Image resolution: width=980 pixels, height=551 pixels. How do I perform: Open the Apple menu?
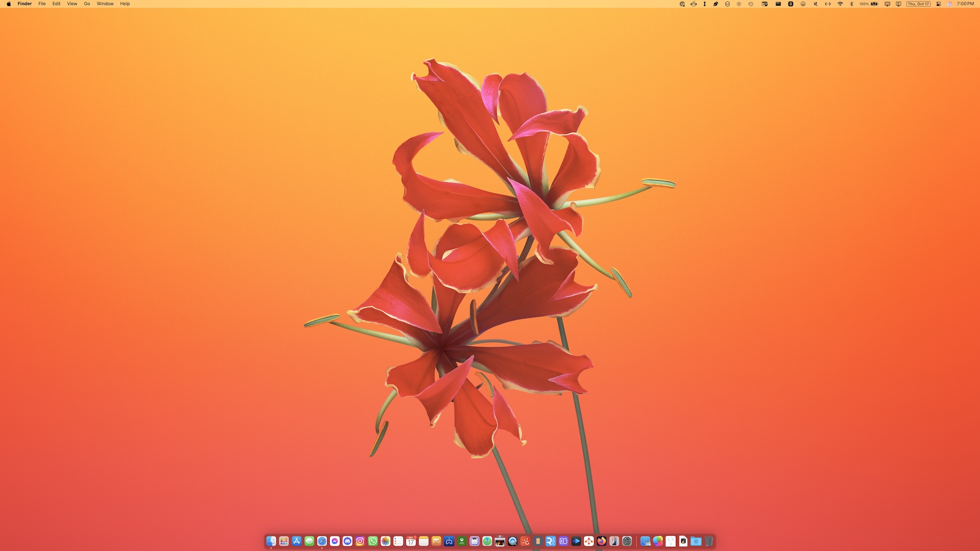(x=9, y=4)
